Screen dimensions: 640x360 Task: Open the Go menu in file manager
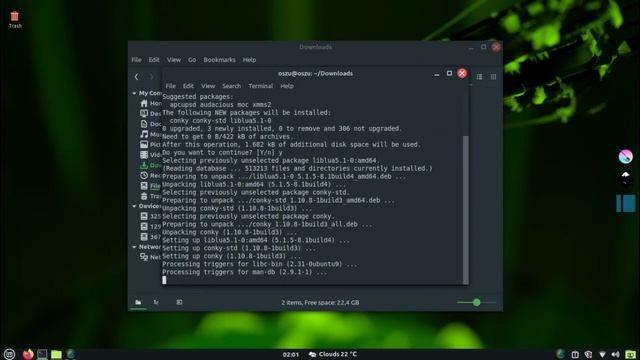click(192, 60)
